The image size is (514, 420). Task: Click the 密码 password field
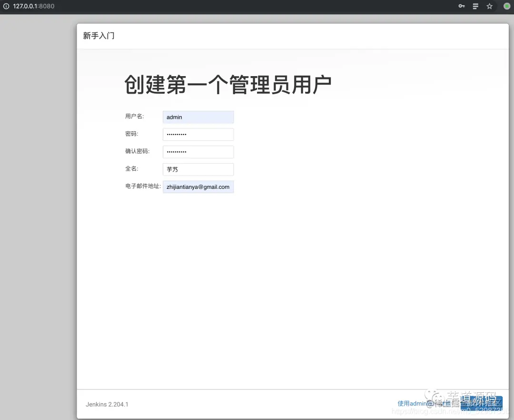198,134
